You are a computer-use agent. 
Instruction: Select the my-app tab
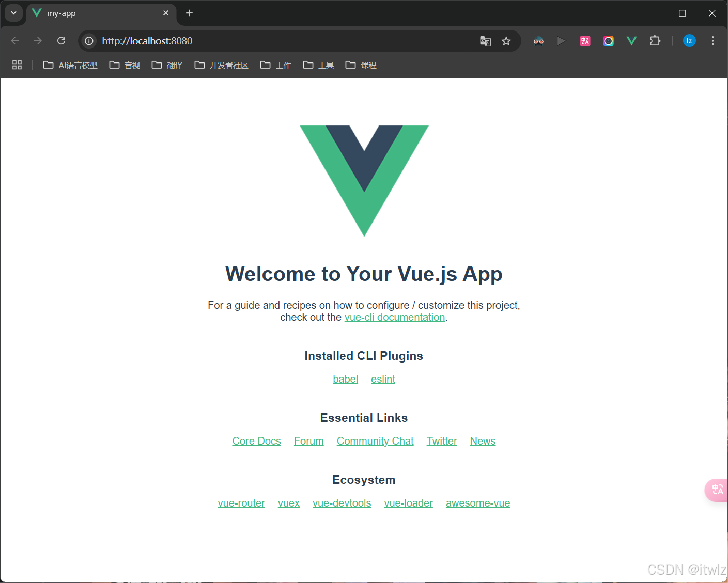[x=101, y=13]
